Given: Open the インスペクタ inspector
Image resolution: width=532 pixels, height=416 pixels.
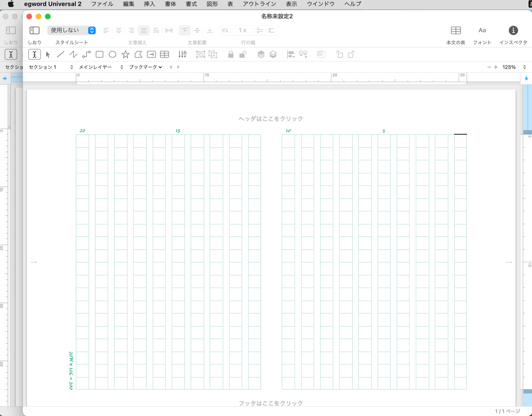Looking at the screenshot, I should [513, 30].
